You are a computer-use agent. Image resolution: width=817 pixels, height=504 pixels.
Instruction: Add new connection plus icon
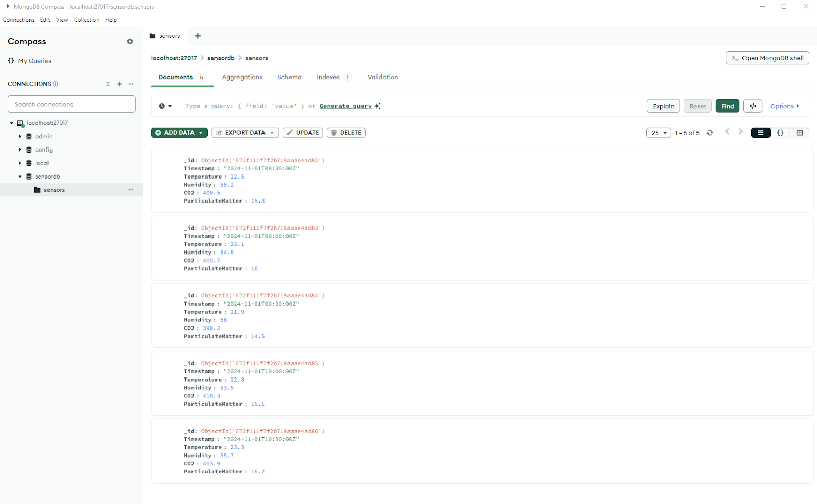[119, 84]
